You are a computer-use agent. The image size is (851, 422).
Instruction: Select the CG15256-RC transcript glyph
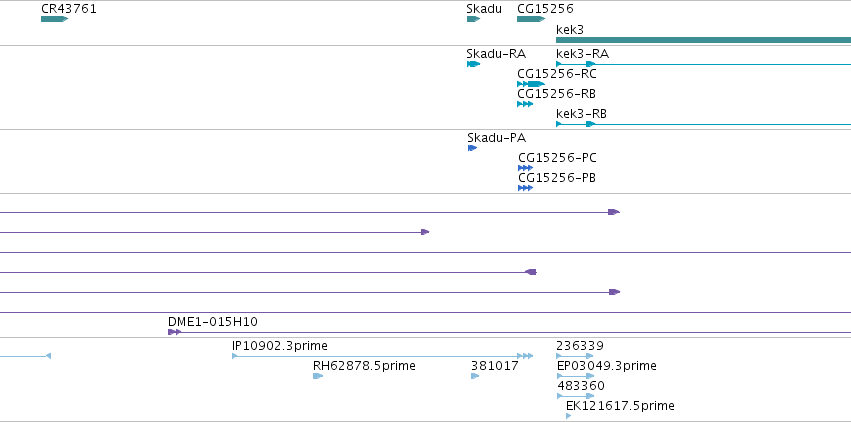pos(531,84)
